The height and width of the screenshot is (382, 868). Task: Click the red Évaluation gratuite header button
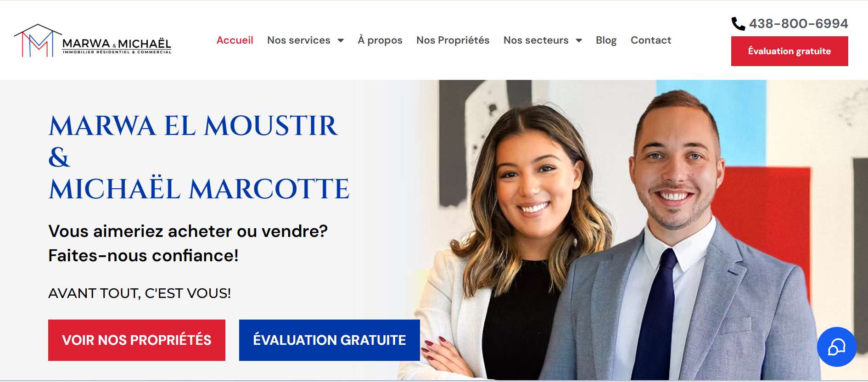click(x=790, y=51)
